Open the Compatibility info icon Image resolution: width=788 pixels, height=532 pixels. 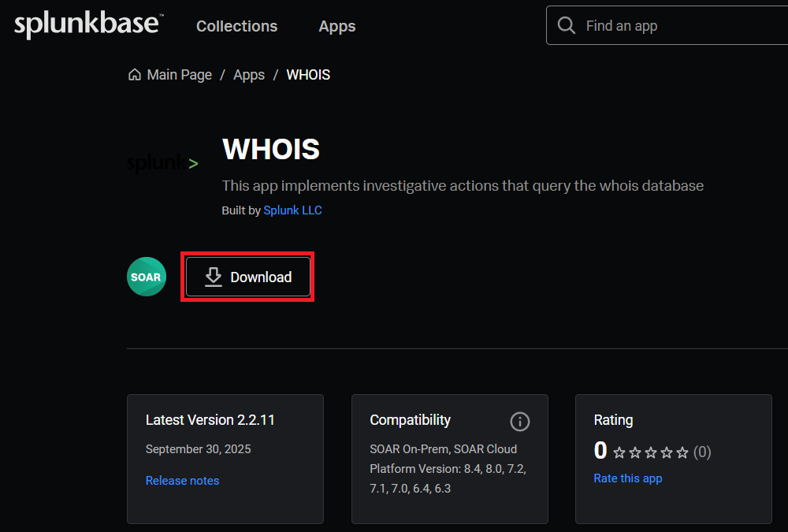tap(520, 422)
